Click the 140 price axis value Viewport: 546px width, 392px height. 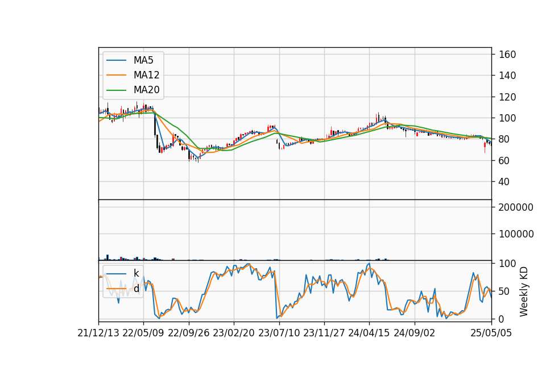(x=507, y=76)
